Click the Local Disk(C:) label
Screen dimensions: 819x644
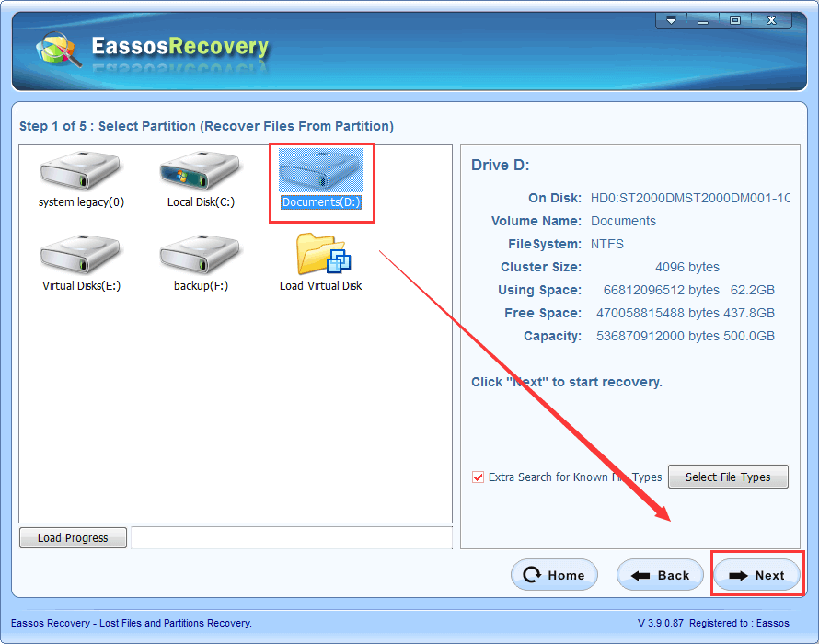point(202,202)
